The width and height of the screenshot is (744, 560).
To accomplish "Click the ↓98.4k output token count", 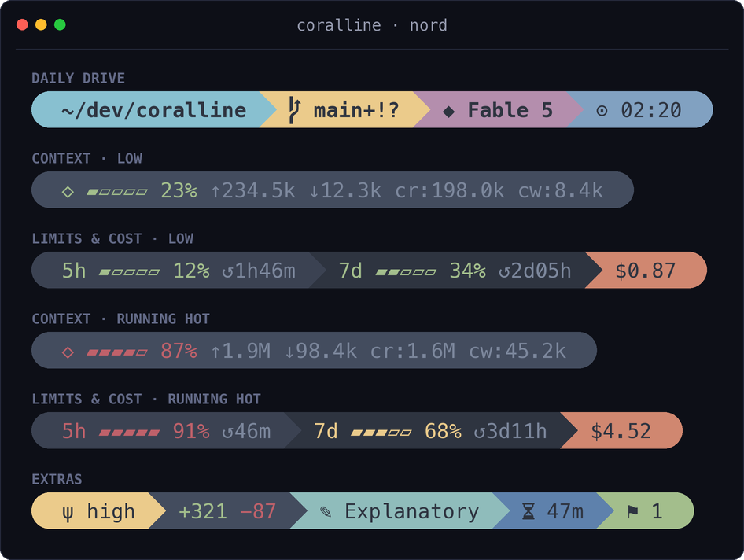I will (320, 352).
